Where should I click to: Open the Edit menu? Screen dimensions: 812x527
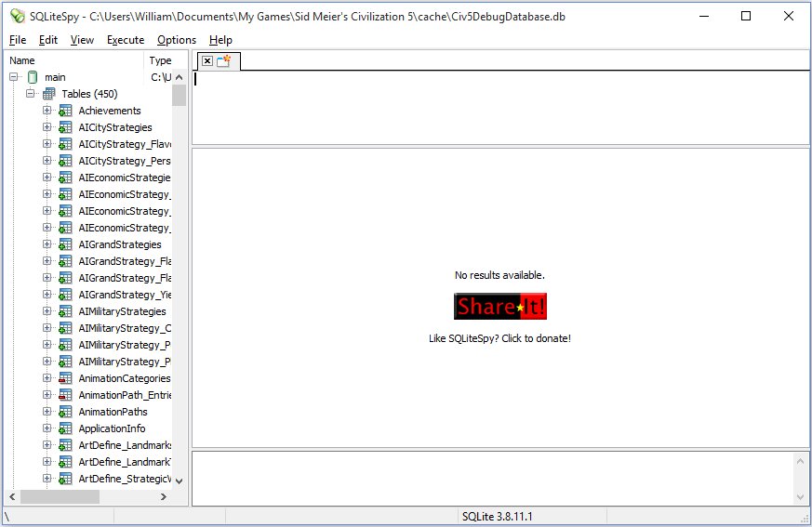(48, 40)
